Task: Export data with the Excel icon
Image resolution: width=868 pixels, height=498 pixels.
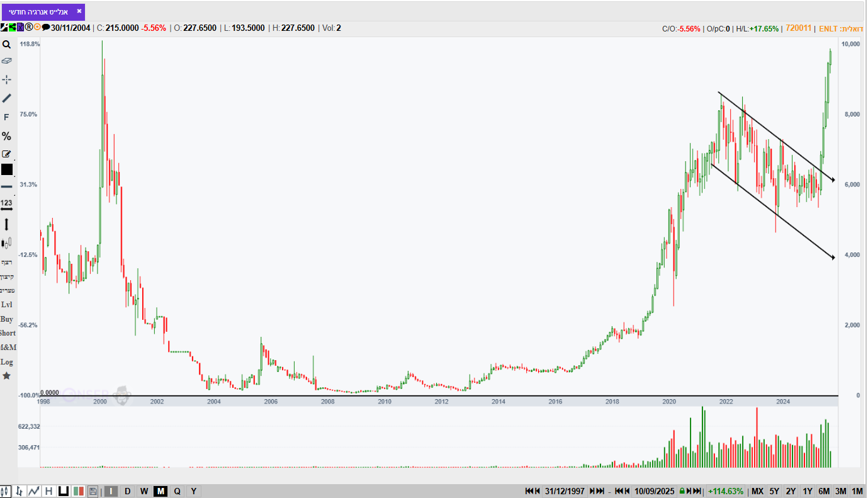Action: pos(20,28)
